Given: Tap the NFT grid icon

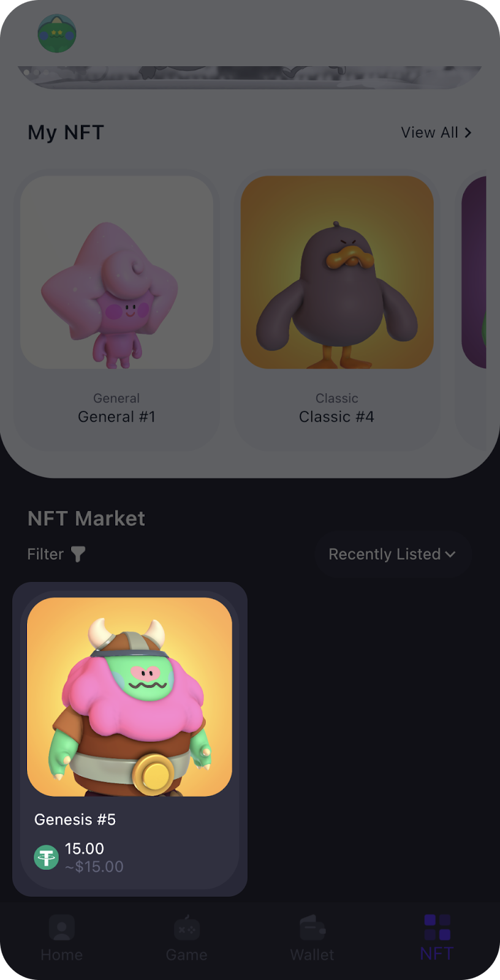Looking at the screenshot, I should 438,927.
